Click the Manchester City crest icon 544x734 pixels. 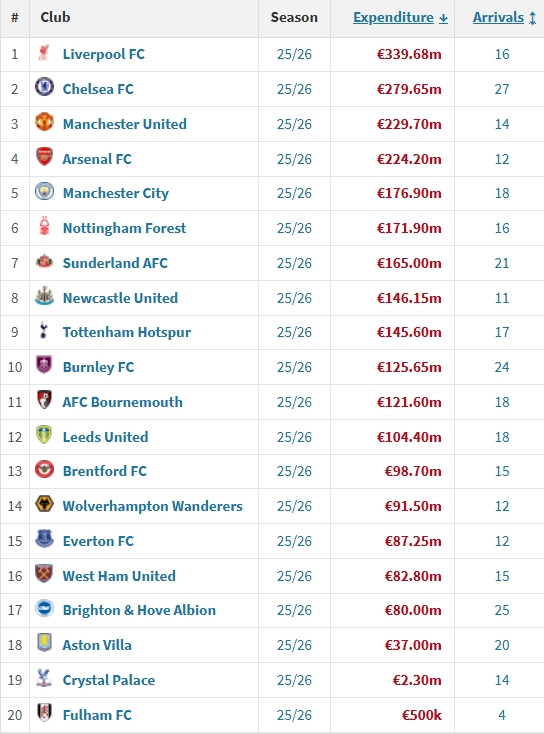[x=44, y=191]
